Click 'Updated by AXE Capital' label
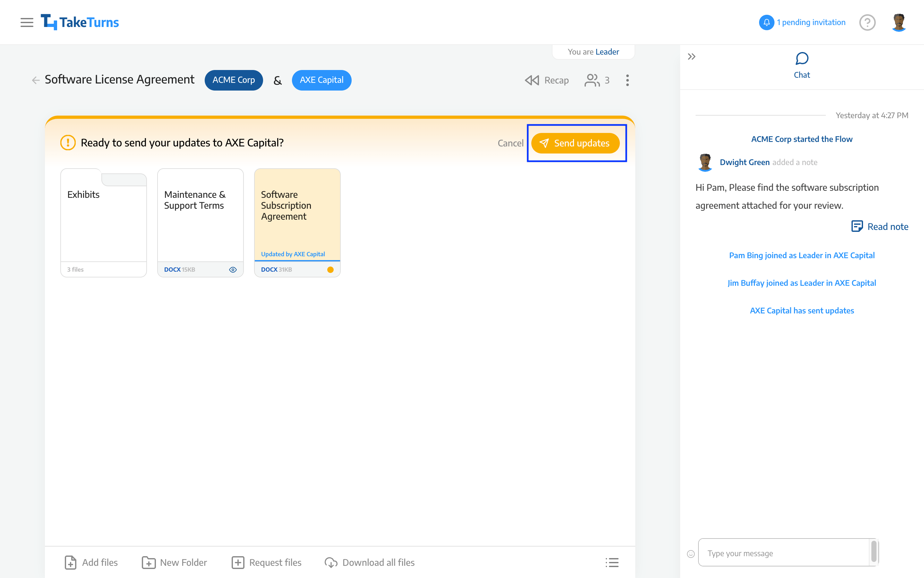The width and height of the screenshot is (924, 578). 293,254
